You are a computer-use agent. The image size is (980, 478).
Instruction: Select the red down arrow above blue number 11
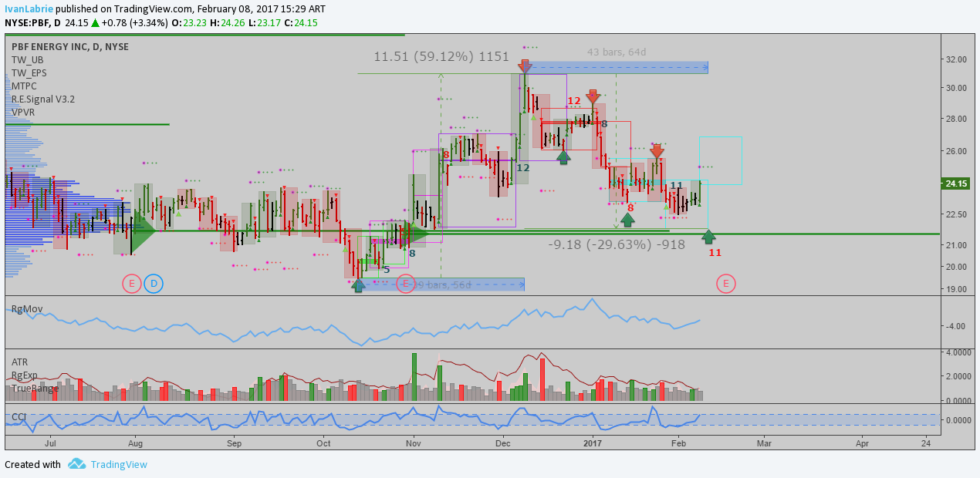pos(657,152)
